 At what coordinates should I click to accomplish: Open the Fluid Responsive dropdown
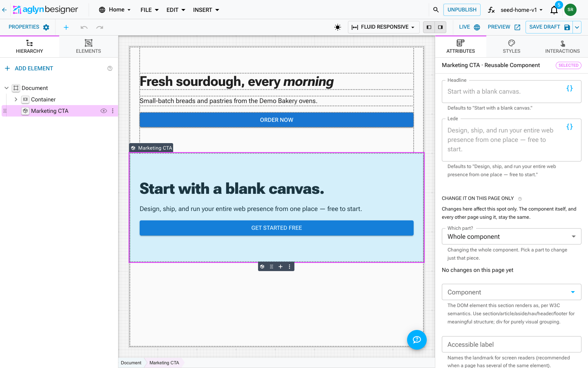[x=383, y=27]
